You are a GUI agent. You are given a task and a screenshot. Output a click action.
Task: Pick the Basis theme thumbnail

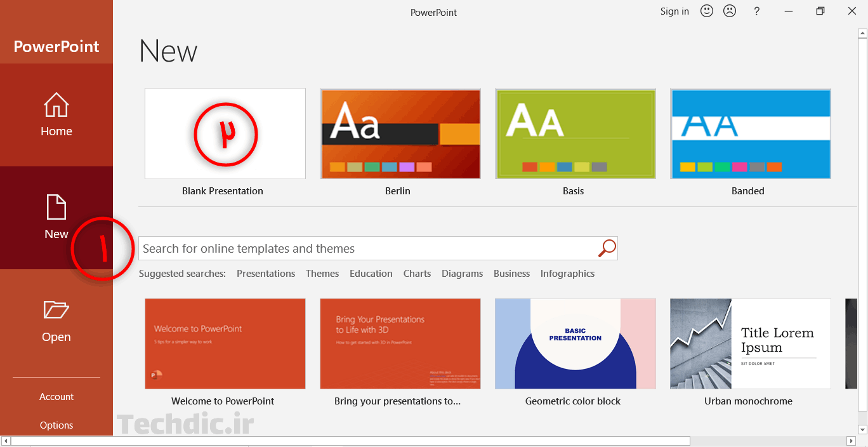[x=575, y=133]
